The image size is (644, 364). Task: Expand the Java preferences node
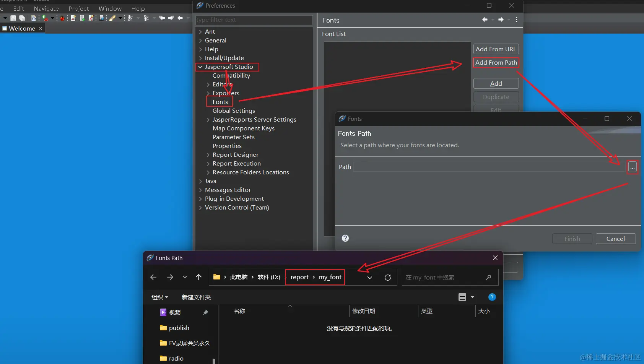(x=200, y=181)
